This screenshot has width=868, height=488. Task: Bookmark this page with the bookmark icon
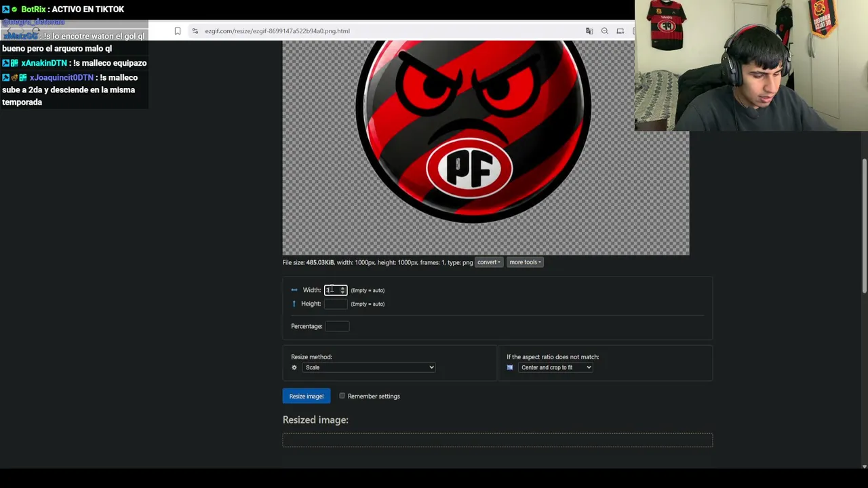(x=178, y=30)
